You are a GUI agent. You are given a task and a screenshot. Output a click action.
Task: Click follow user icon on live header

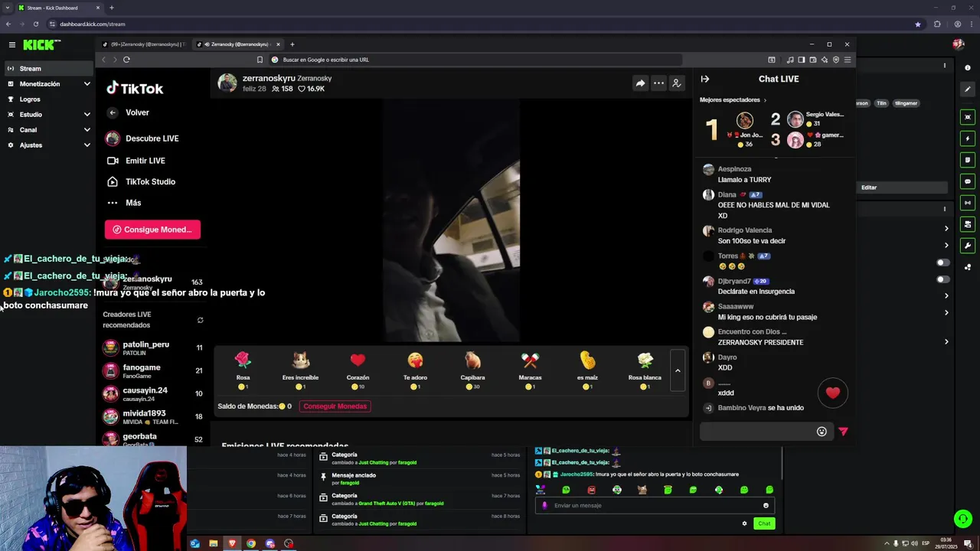[677, 83]
